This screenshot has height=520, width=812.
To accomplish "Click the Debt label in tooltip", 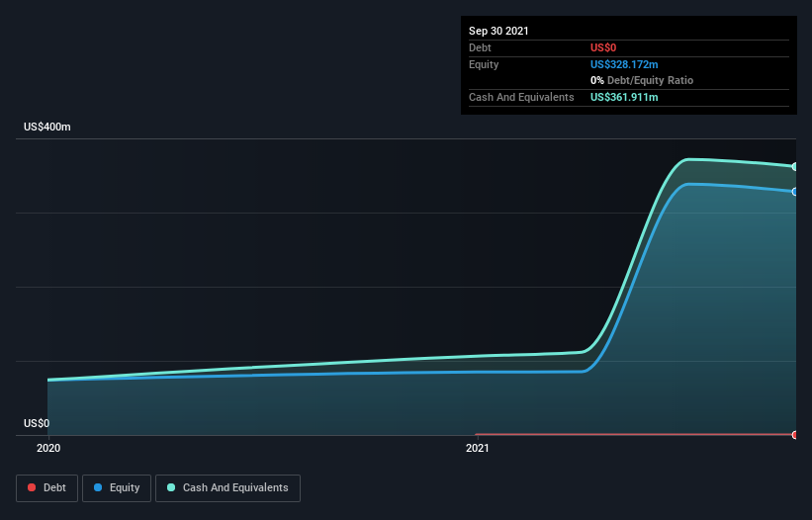I will click(480, 47).
